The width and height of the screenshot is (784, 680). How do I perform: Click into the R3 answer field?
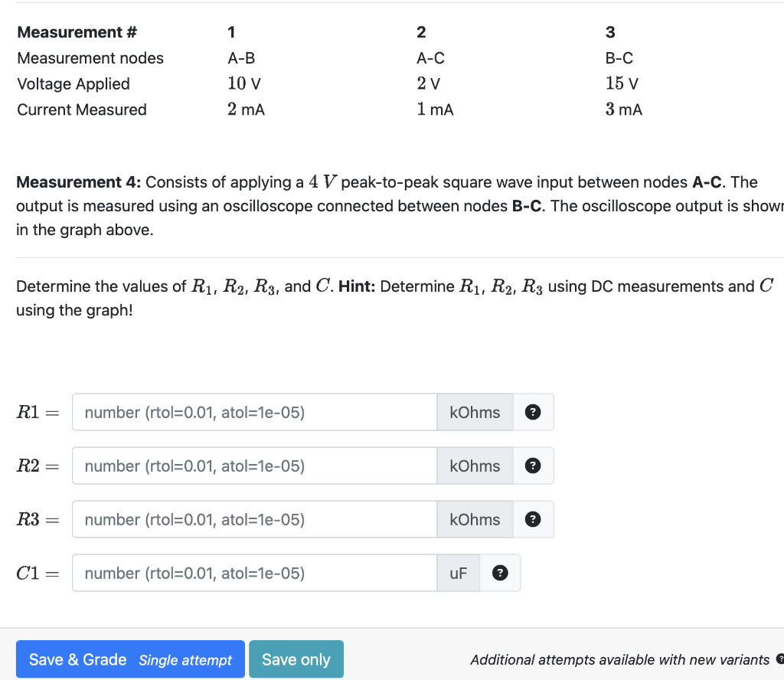tap(253, 519)
